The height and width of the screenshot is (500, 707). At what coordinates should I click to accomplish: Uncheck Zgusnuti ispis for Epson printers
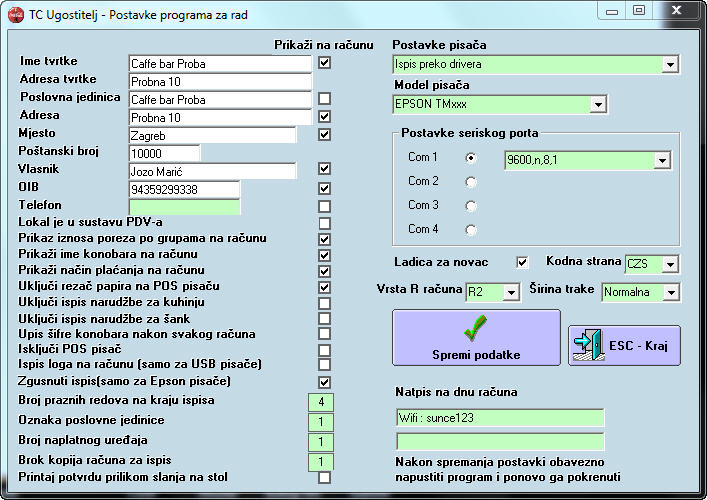(324, 382)
